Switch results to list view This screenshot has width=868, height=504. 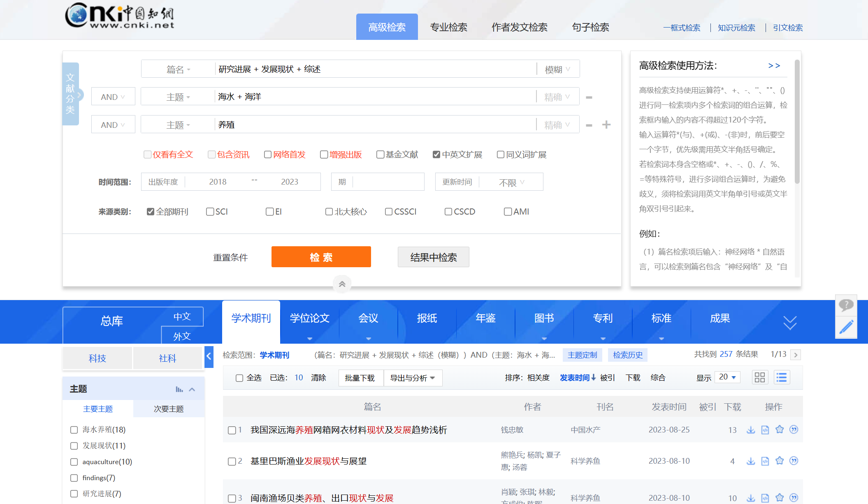click(x=782, y=377)
